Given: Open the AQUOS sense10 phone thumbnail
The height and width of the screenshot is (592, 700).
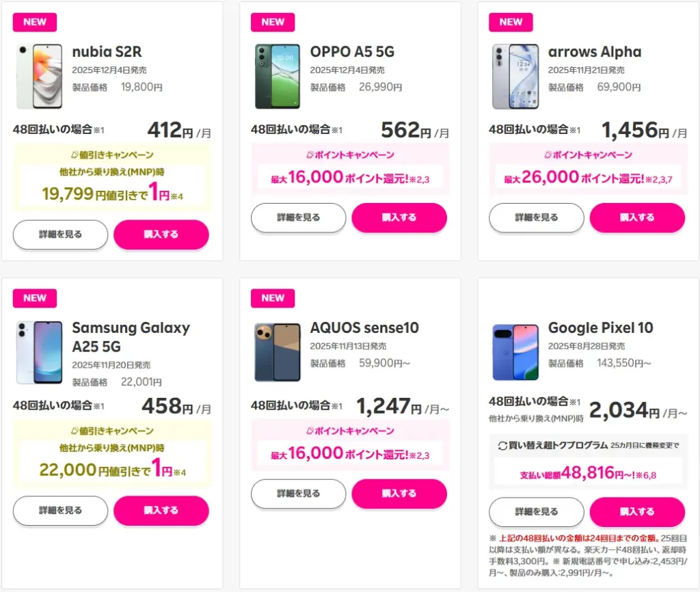Looking at the screenshot, I should [277, 353].
